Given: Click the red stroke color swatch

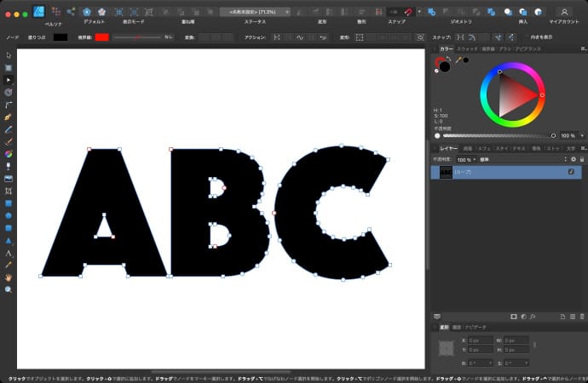Looking at the screenshot, I should pos(101,38).
